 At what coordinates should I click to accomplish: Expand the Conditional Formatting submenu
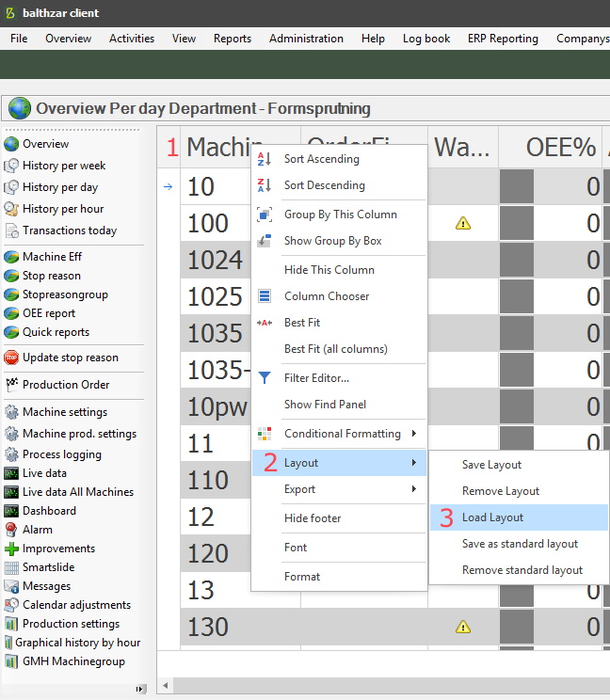[413, 434]
